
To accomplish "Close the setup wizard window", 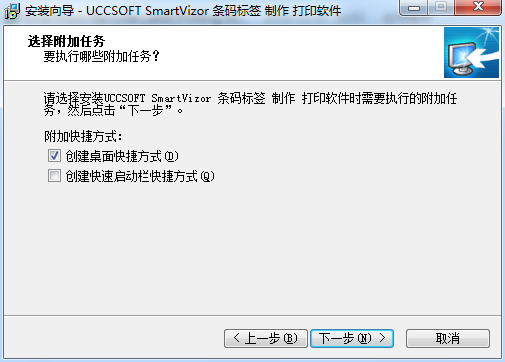I will (478, 7).
